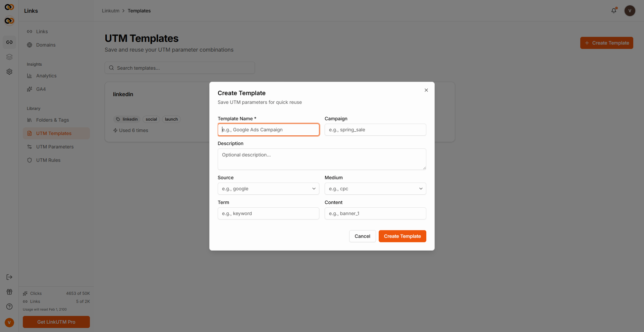Click the Clicks usage 4653 of 50K
This screenshot has width=644, height=332.
click(x=56, y=293)
